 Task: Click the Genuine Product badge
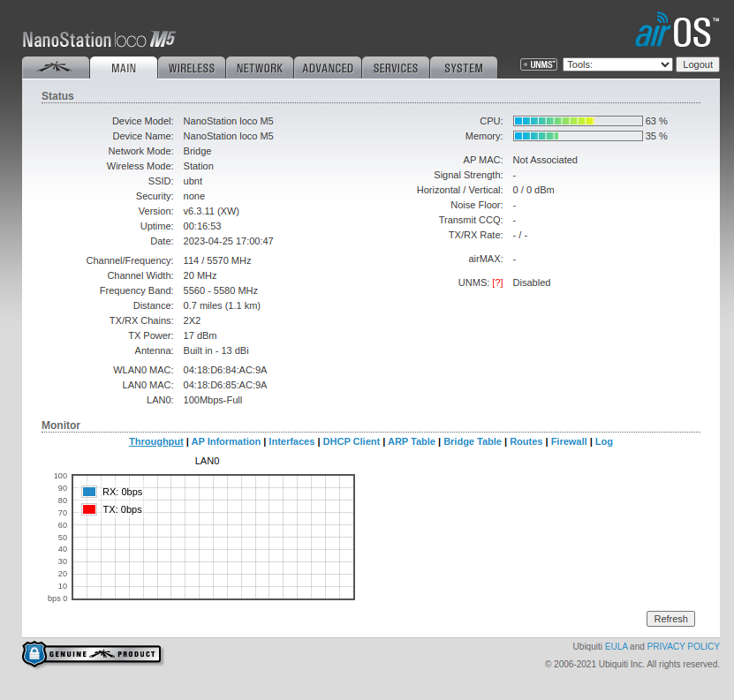(x=92, y=654)
